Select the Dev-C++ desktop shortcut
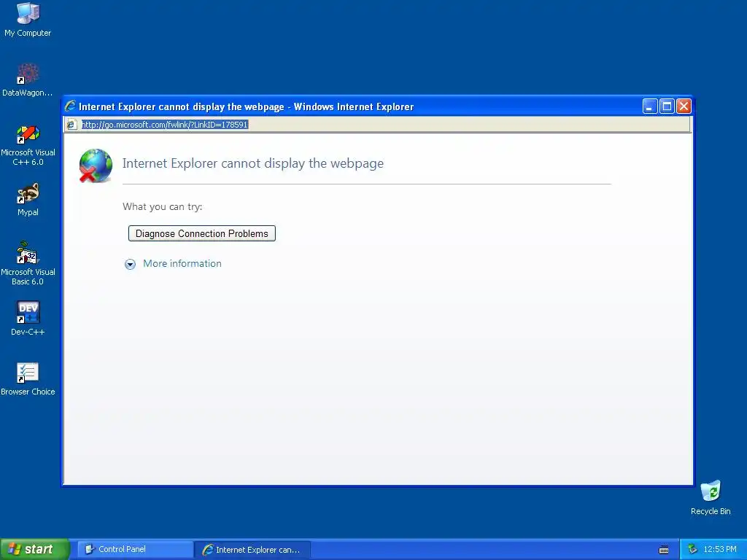Image resolution: width=747 pixels, height=560 pixels. (x=28, y=318)
